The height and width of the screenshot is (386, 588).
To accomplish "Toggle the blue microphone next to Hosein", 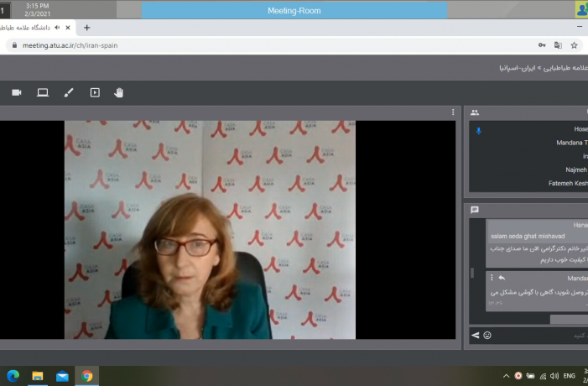I will [478, 131].
